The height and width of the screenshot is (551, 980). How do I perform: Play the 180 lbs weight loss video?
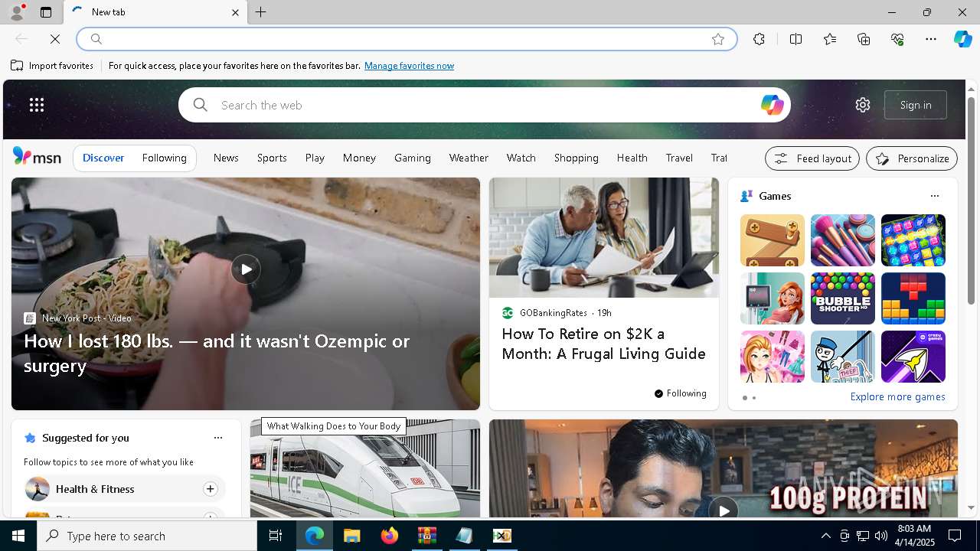point(246,269)
